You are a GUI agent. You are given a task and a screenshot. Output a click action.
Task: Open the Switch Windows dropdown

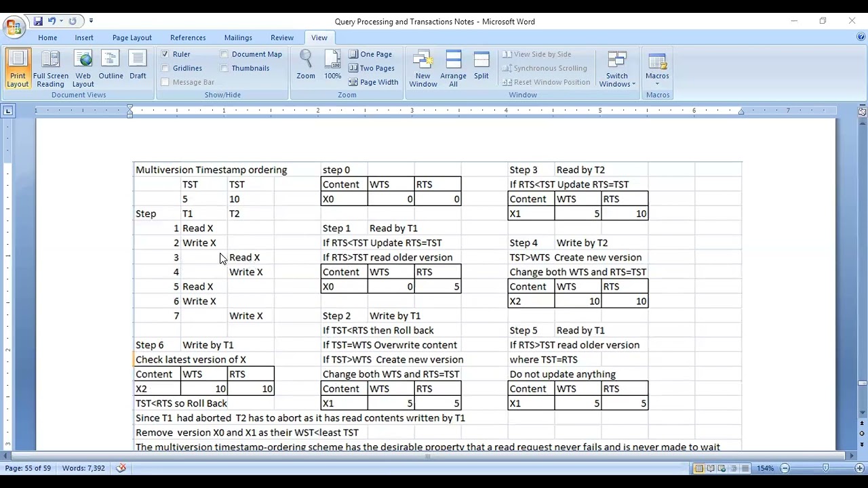pos(616,69)
